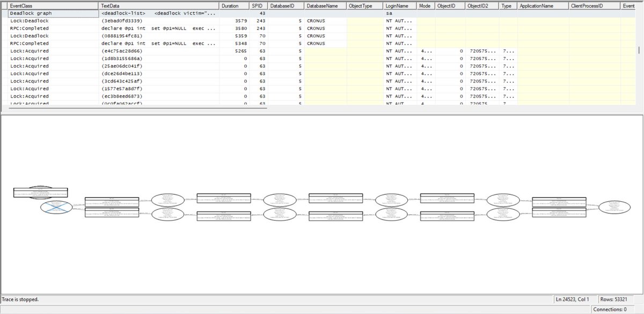Click the middle process oval in the upper chain
This screenshot has height=314, width=644.
pyautogui.click(x=279, y=199)
